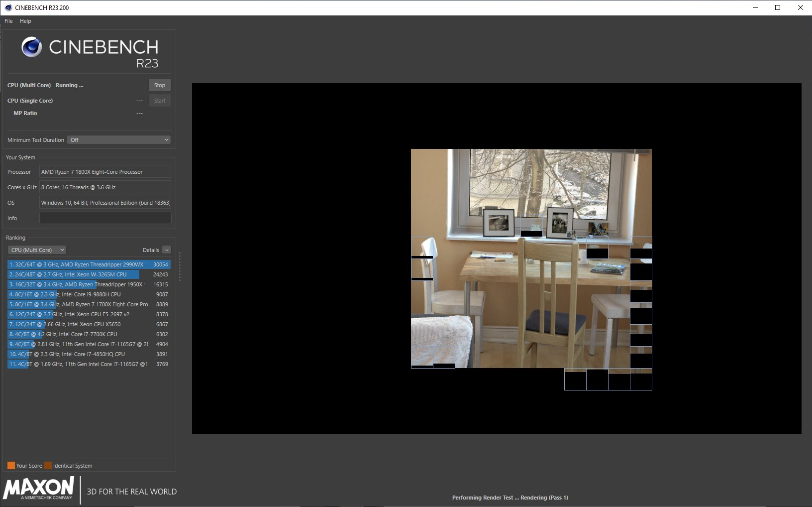The width and height of the screenshot is (812, 507).
Task: Click the Maxon logo at bottom left
Action: (39, 488)
